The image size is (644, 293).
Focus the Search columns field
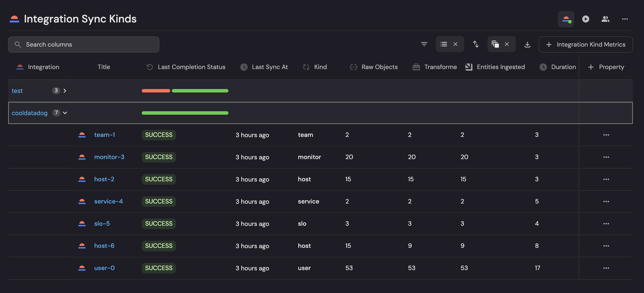83,44
